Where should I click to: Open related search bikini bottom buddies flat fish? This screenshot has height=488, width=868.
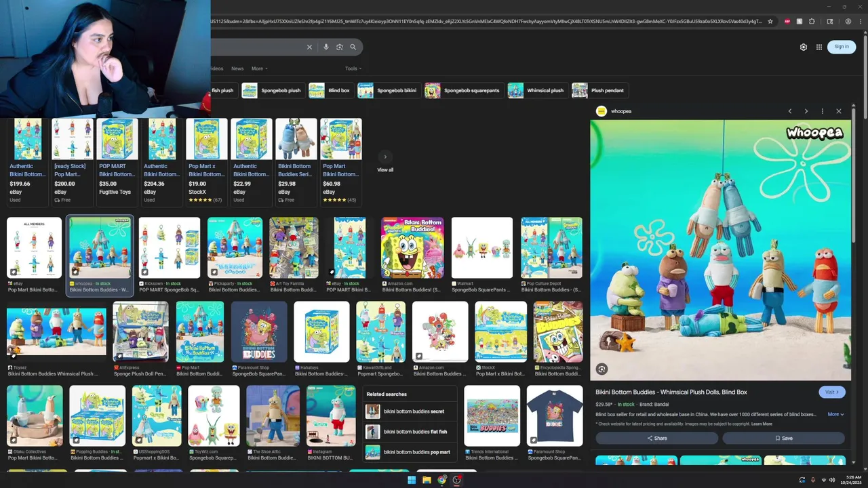coord(409,432)
